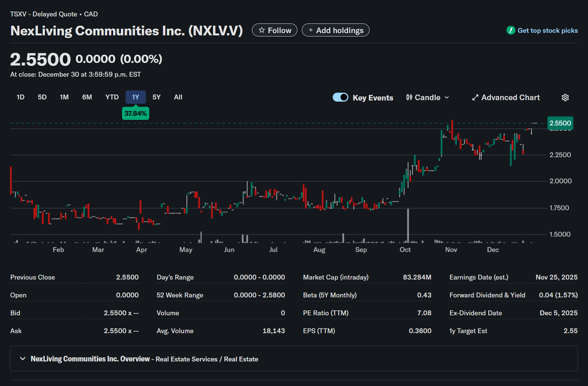The image size is (588, 386).
Task: Select the 1Y time range tab
Action: tap(135, 97)
